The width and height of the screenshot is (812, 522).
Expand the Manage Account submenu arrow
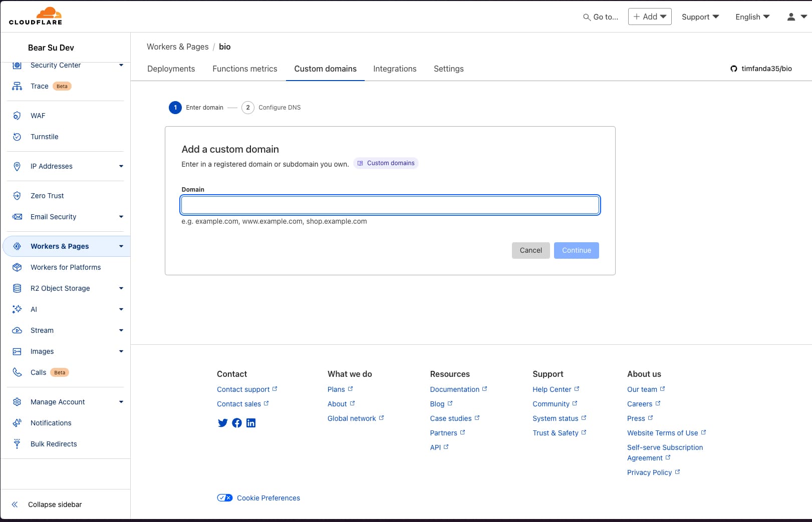tap(121, 402)
